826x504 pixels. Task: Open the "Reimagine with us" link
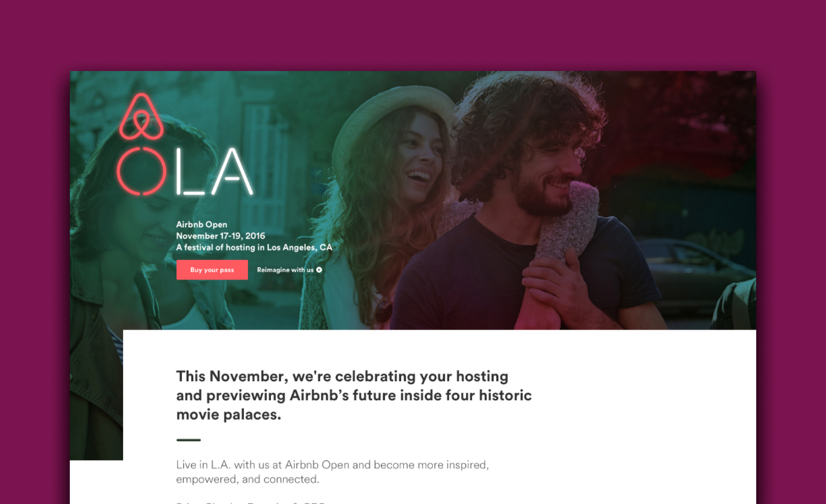tap(285, 270)
